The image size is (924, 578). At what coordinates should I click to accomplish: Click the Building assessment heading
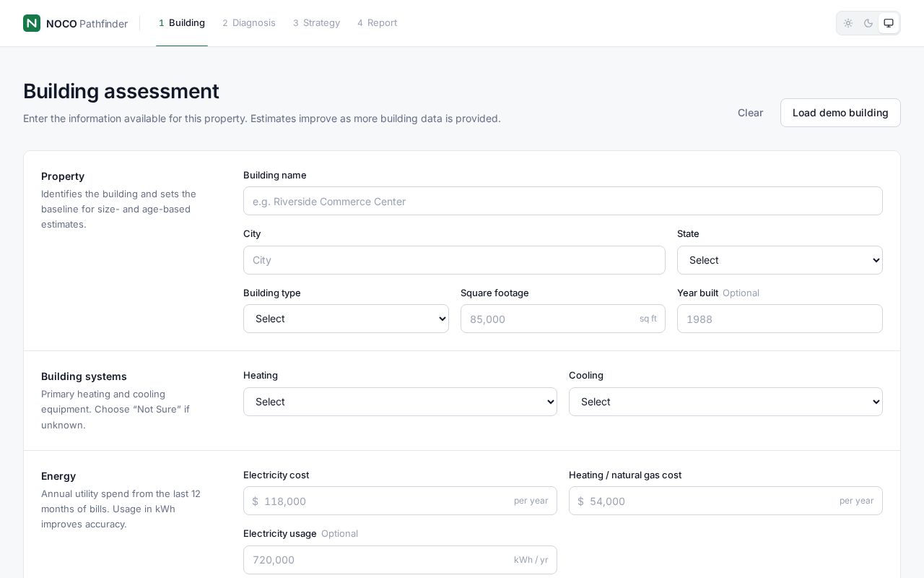pos(121,91)
